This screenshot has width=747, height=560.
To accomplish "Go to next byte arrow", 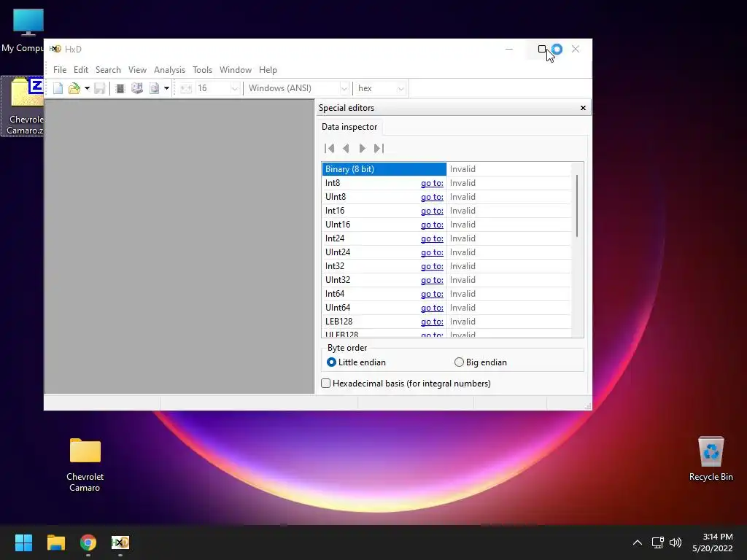I will tap(362, 149).
